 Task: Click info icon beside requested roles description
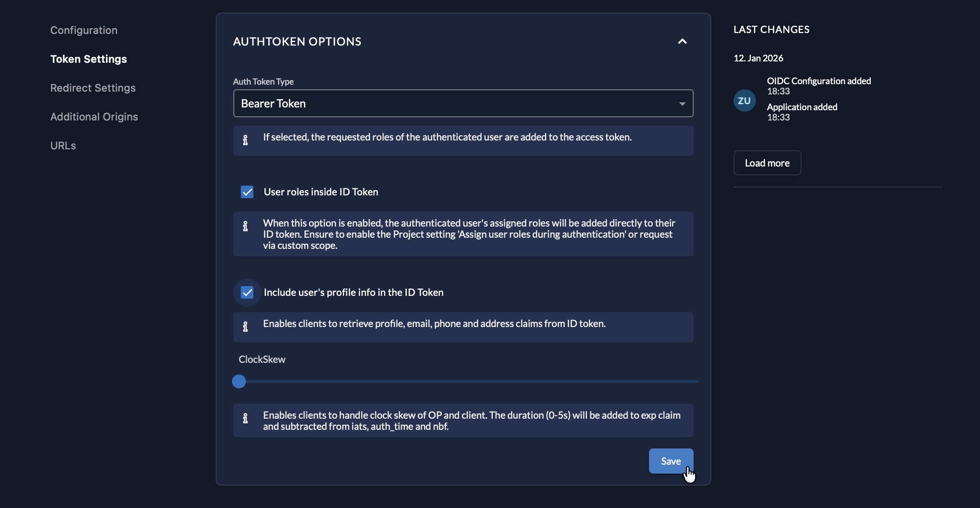tap(245, 140)
